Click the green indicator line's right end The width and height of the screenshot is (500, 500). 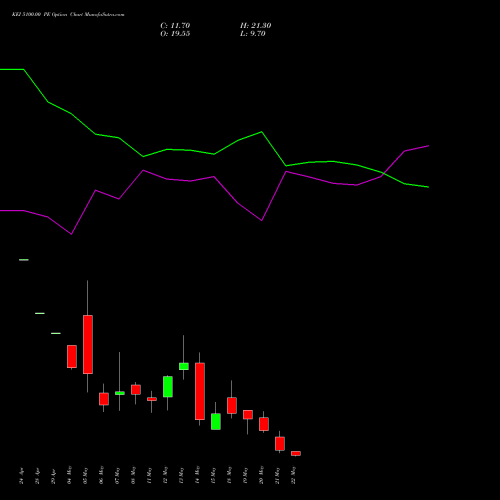[x=428, y=187]
